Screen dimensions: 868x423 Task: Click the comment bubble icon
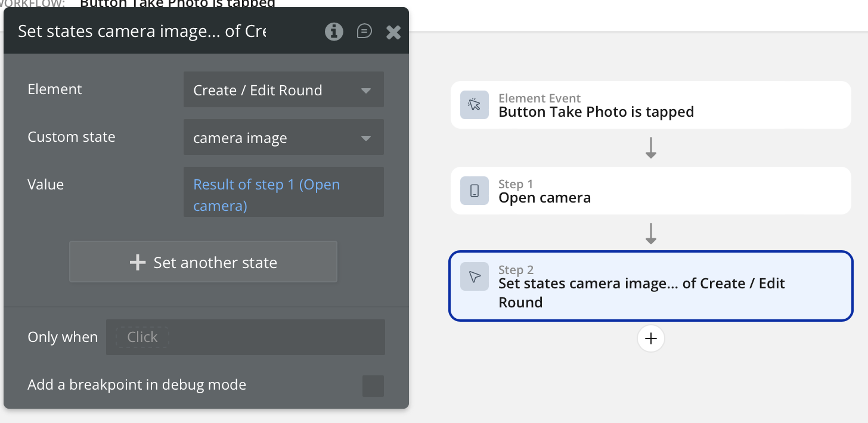pyautogui.click(x=364, y=32)
